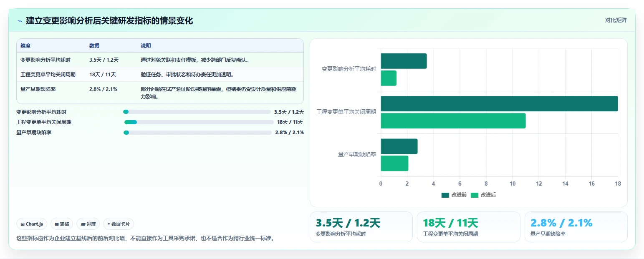The height and width of the screenshot is (259, 644).
Task: Click table value 18天 / 11天
Action: [103, 75]
